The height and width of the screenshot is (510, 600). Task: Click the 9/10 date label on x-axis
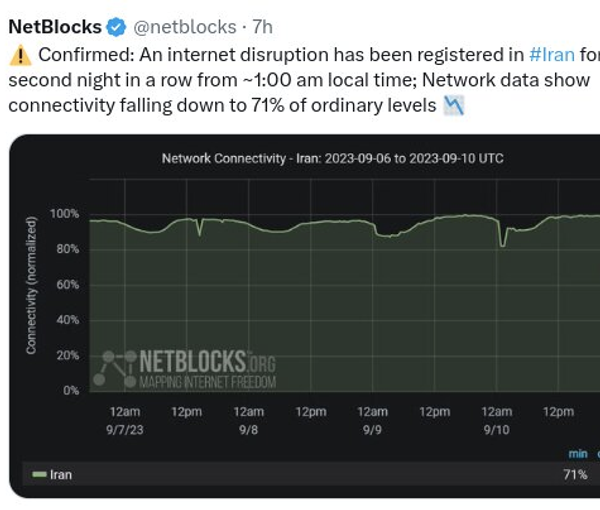(496, 426)
